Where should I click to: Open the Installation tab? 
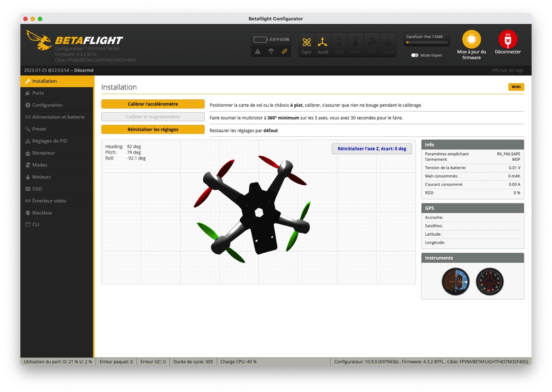[x=57, y=81]
